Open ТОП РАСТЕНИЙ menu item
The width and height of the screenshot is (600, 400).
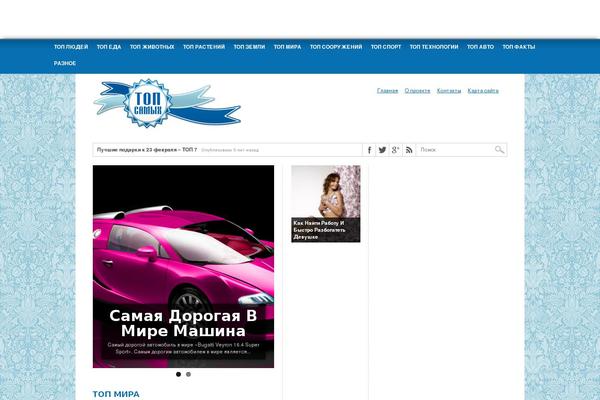click(x=204, y=47)
